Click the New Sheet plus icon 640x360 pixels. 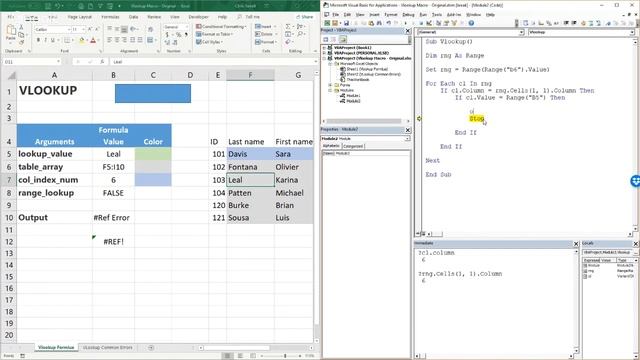click(151, 348)
